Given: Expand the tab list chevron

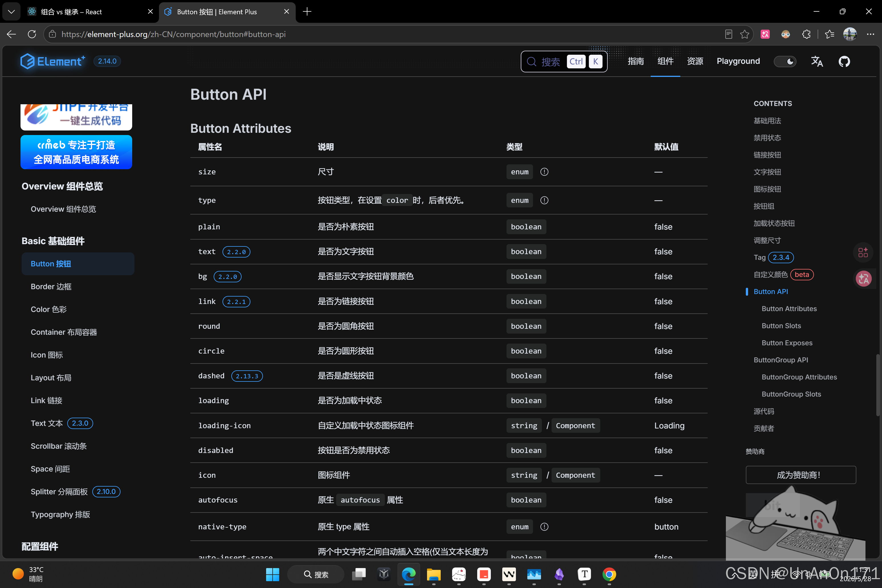Looking at the screenshot, I should [11, 12].
